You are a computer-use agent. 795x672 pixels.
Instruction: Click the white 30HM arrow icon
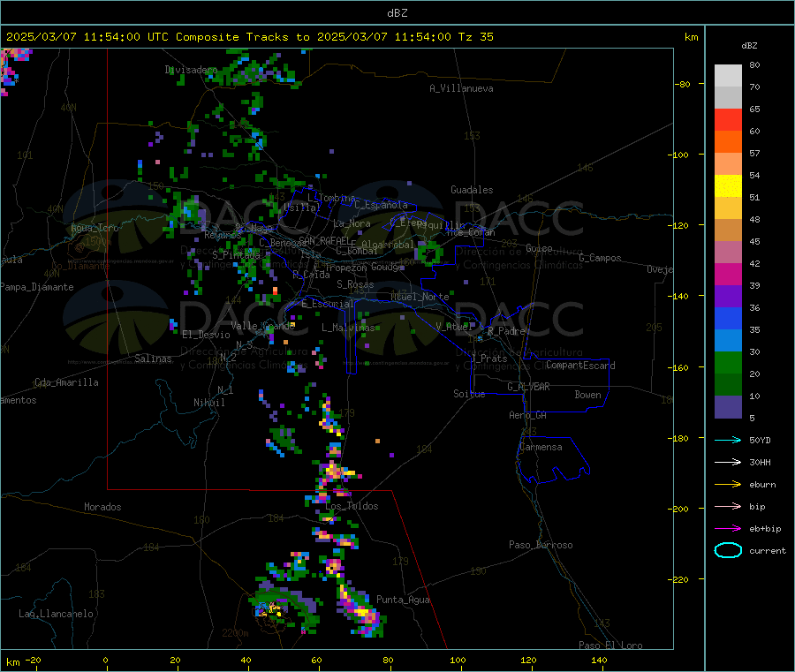[728, 462]
